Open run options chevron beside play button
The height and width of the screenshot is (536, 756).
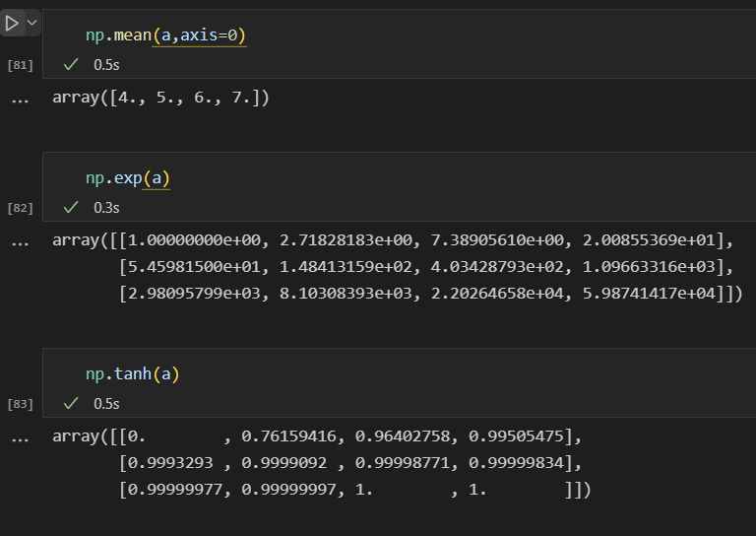click(31, 23)
